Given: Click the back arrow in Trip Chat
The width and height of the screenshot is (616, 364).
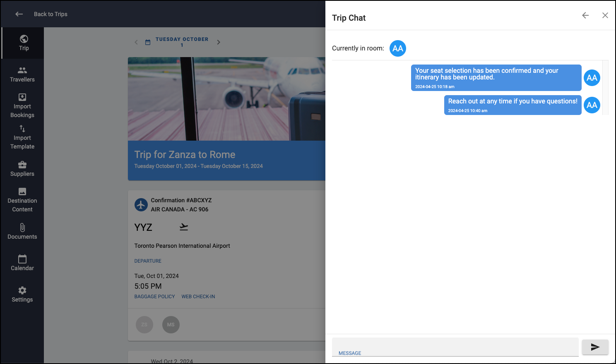Looking at the screenshot, I should point(585,15).
